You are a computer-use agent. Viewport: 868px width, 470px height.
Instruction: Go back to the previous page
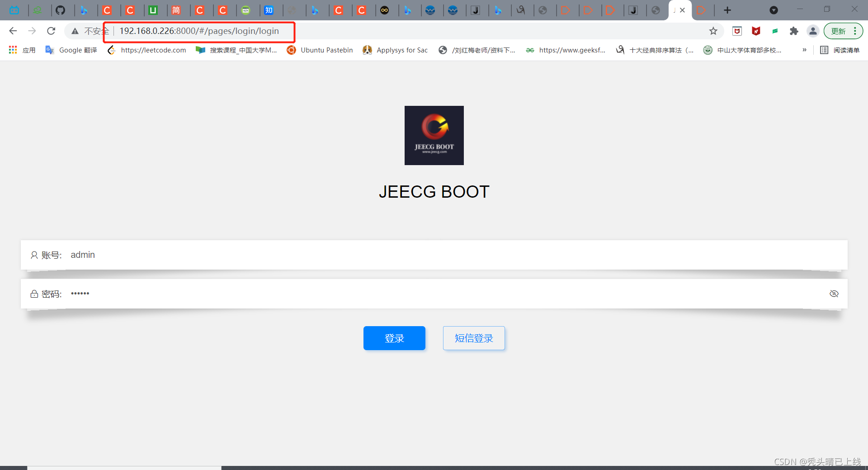[13, 31]
